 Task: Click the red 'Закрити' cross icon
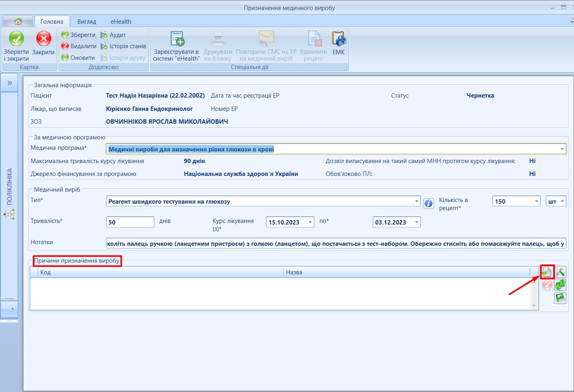pos(43,39)
